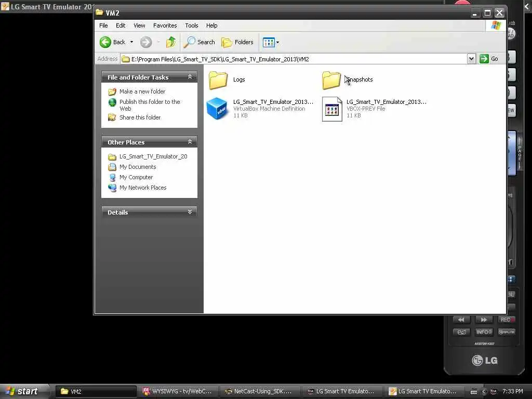Click the My Network Places icon
The height and width of the screenshot is (399, 532).
click(x=112, y=188)
